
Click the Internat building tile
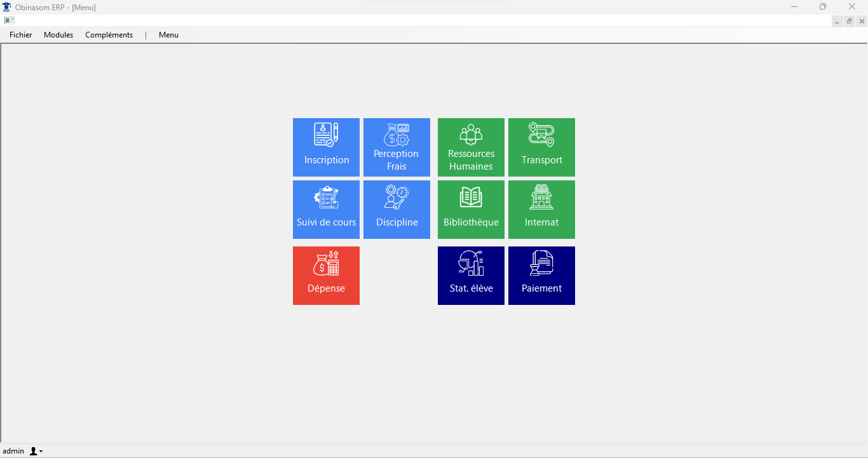coord(541,210)
